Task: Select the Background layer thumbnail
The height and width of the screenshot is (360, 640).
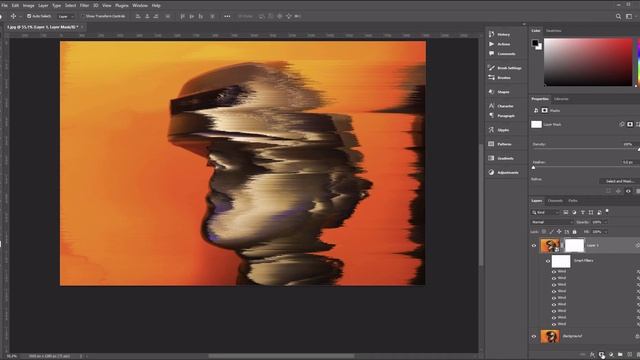Action: point(550,336)
